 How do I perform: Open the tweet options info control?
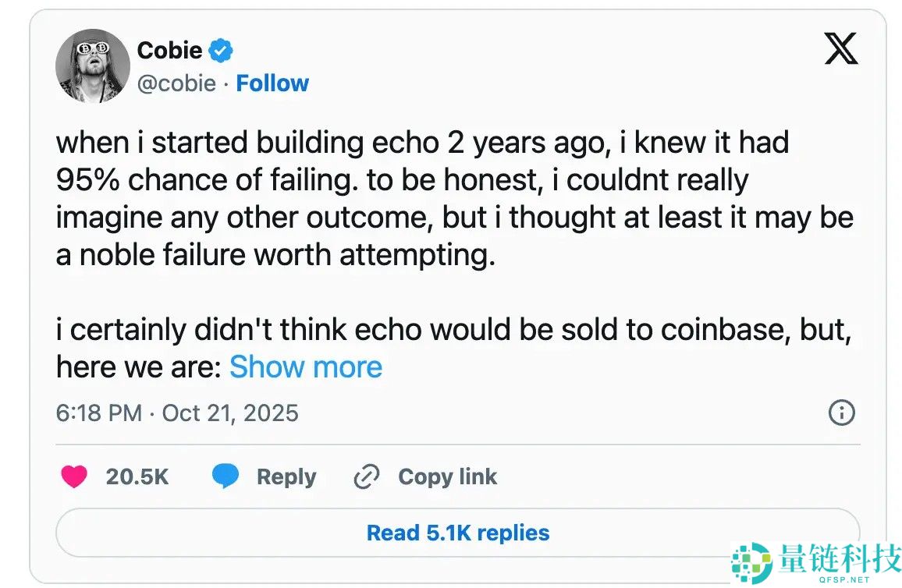(841, 413)
